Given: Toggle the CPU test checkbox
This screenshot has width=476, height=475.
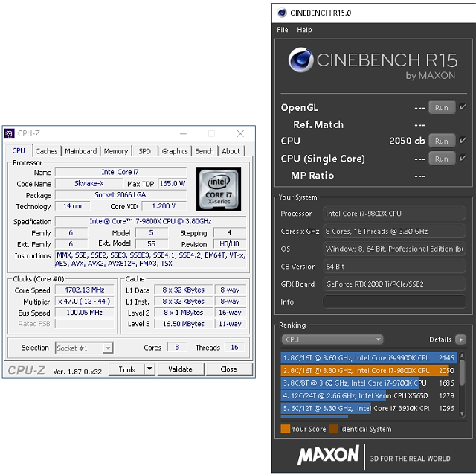Looking at the screenshot, I should 463,141.
